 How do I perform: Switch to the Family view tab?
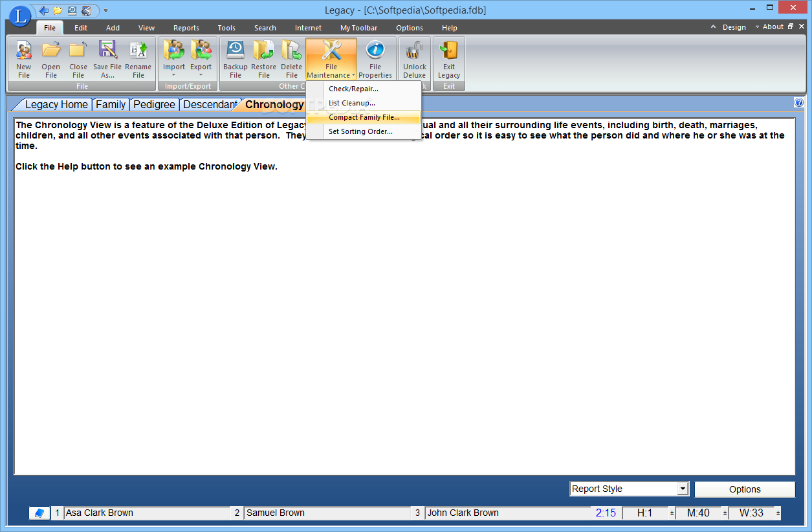111,104
